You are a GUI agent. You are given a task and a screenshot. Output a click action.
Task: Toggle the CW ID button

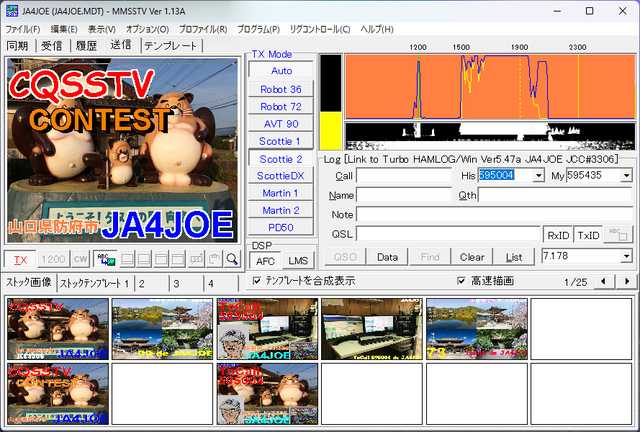coord(80,259)
